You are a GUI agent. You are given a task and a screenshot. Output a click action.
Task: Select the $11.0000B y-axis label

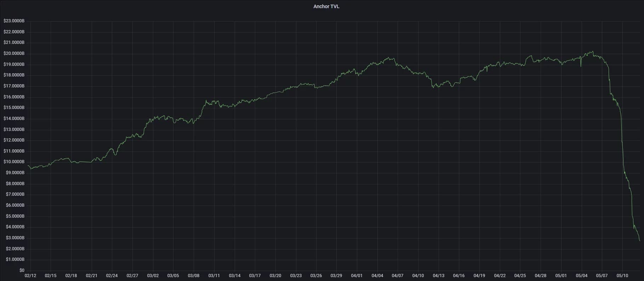click(14, 151)
